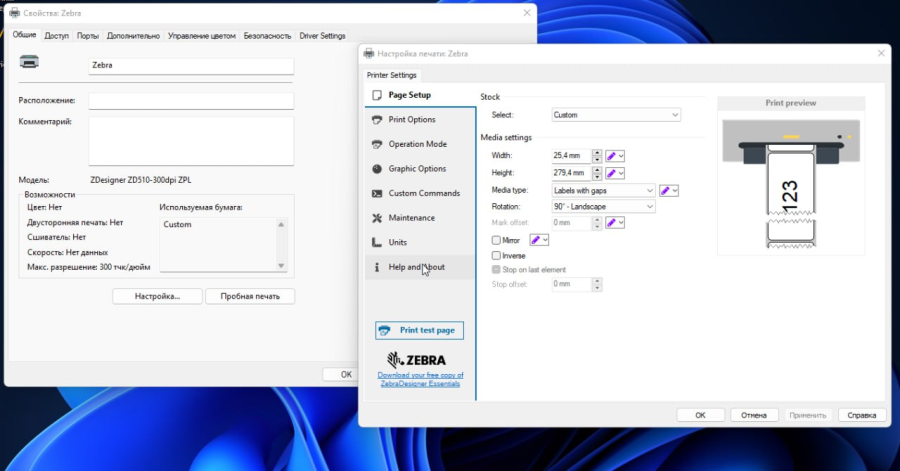
Task: Click the Graphic Options palette icon
Action: 377,169
